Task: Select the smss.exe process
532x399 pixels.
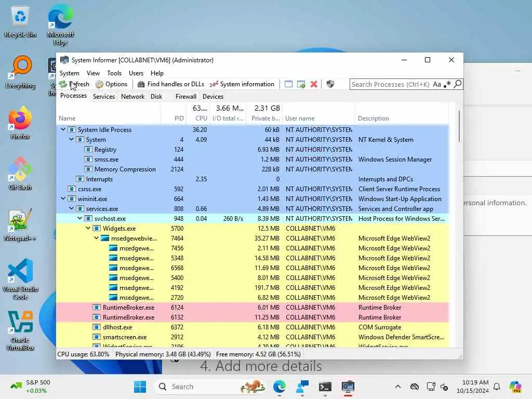Action: click(x=253, y=159)
